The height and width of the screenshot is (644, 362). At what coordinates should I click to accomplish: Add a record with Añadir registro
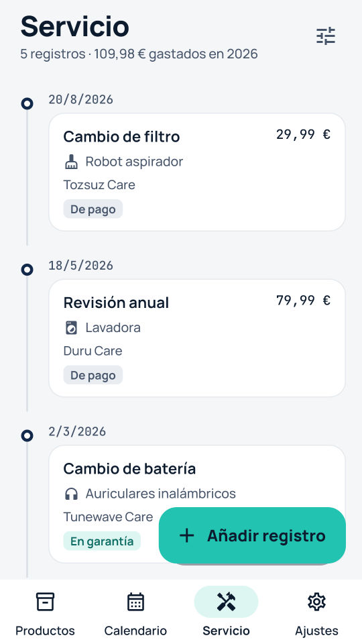click(x=253, y=535)
